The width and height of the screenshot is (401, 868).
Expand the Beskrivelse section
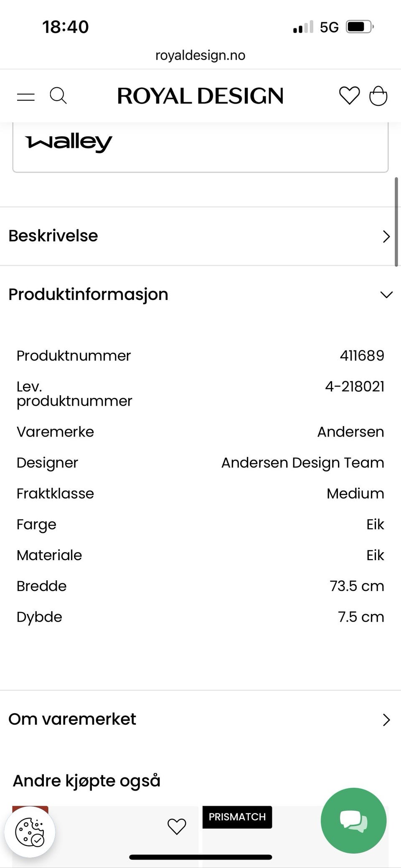click(200, 236)
